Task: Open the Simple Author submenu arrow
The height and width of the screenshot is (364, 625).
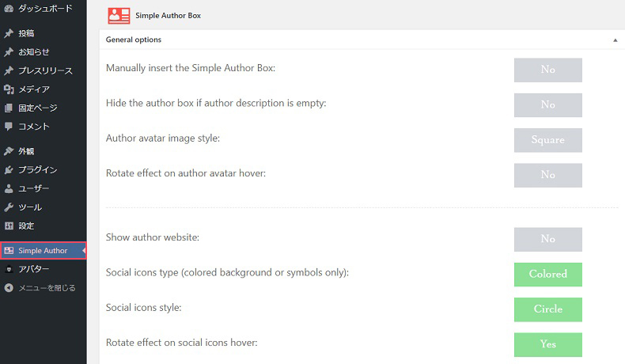Action: tap(84, 250)
